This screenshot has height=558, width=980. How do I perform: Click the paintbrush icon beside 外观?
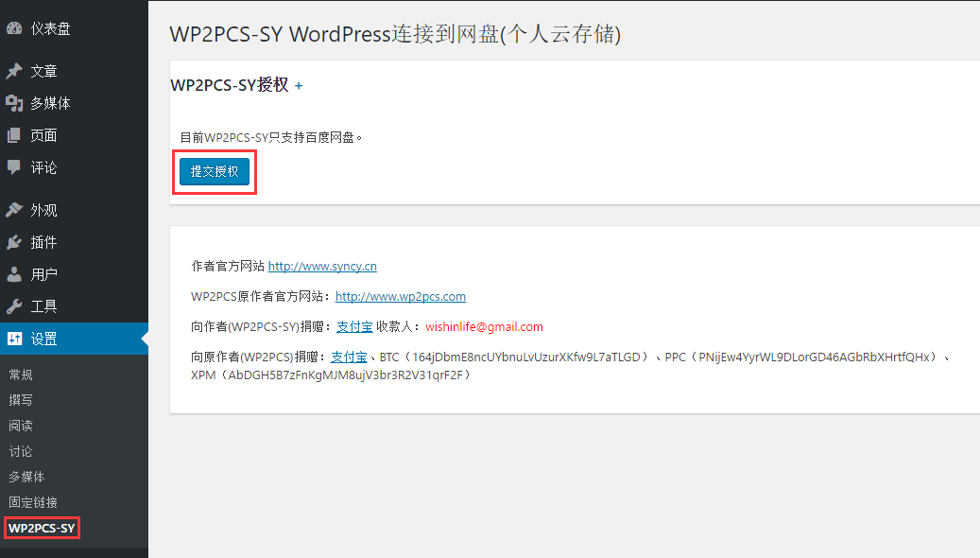(14, 210)
